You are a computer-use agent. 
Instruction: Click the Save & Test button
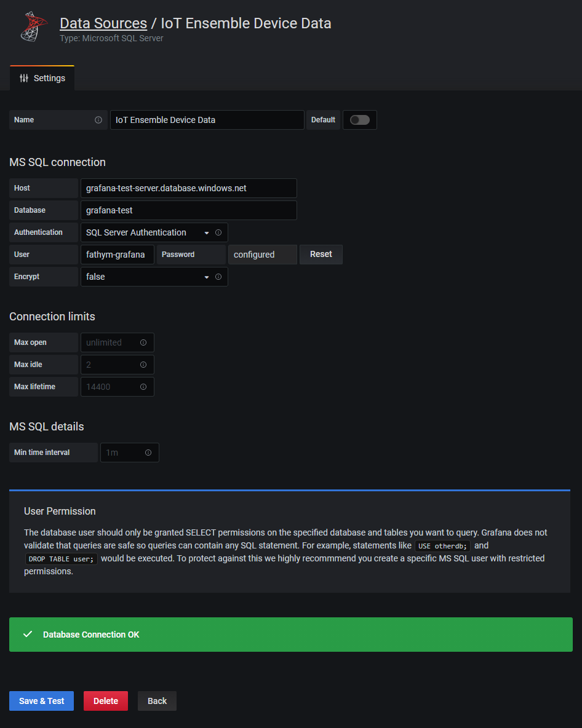41,701
